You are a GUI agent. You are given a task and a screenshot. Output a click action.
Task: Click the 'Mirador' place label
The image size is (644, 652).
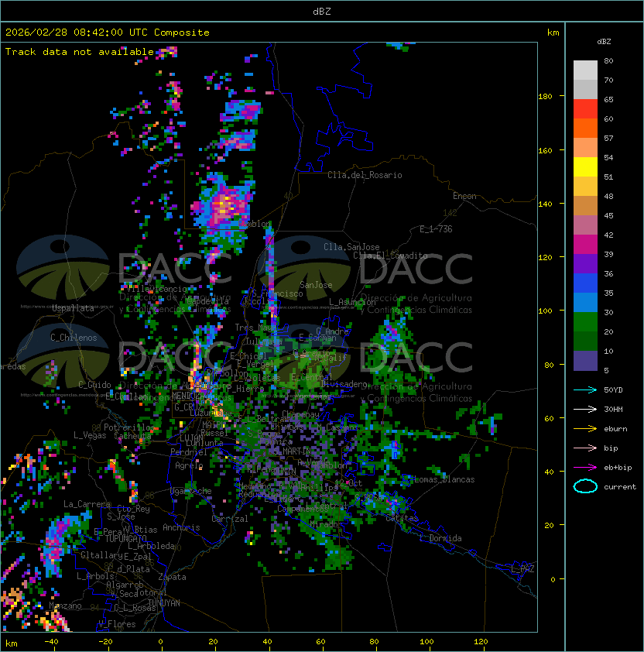(327, 525)
